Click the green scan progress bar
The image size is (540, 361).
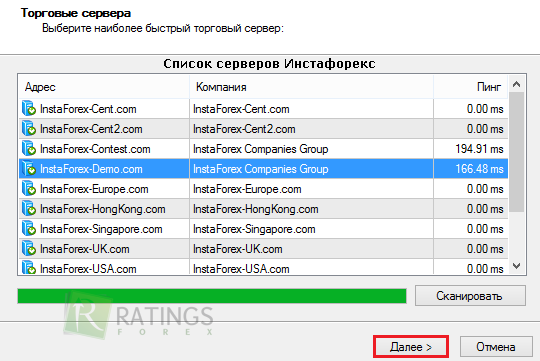212,296
